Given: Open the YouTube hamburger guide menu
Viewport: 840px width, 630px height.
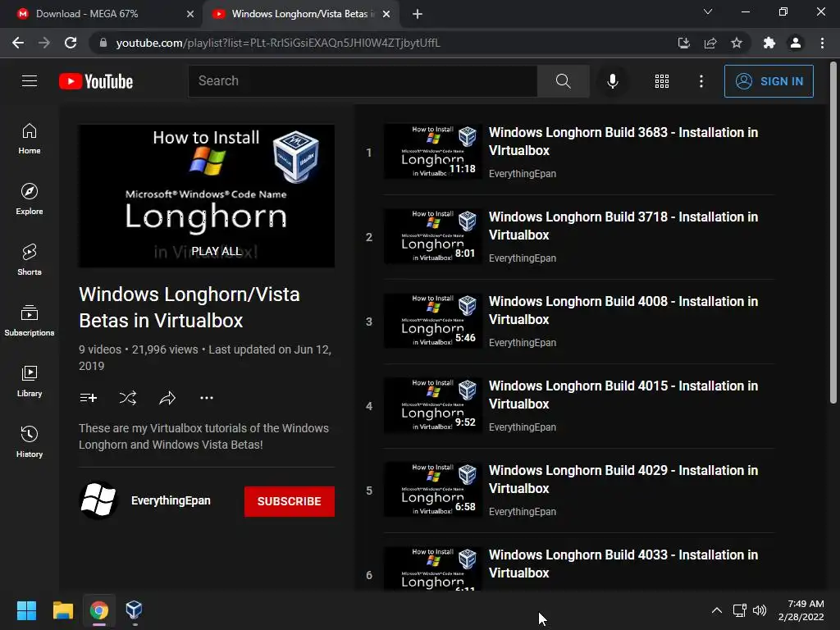Looking at the screenshot, I should pyautogui.click(x=30, y=81).
